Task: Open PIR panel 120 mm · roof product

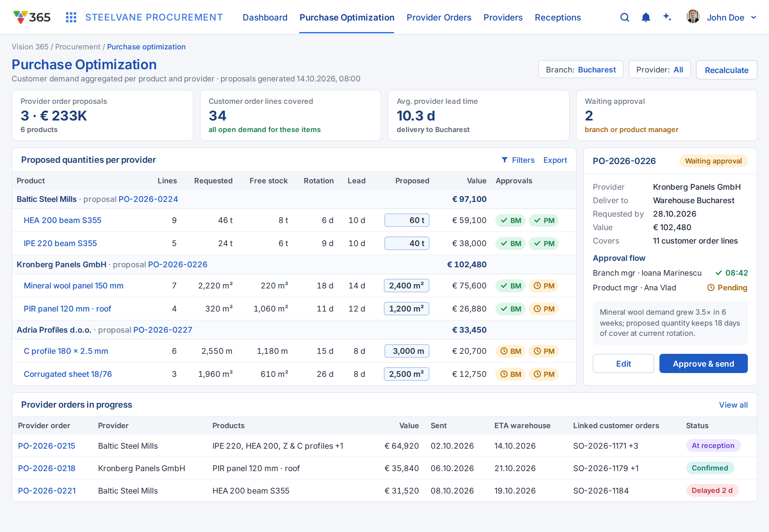Action: coord(67,309)
